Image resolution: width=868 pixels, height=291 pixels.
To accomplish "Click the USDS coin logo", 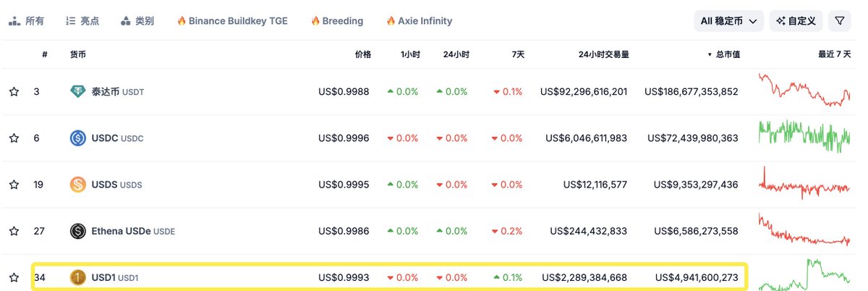I will pos(78,185).
